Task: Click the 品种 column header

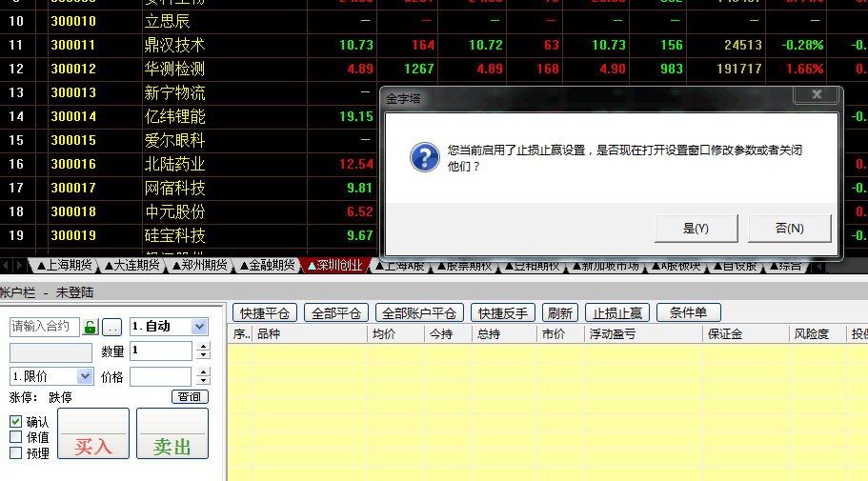Action: click(x=310, y=333)
